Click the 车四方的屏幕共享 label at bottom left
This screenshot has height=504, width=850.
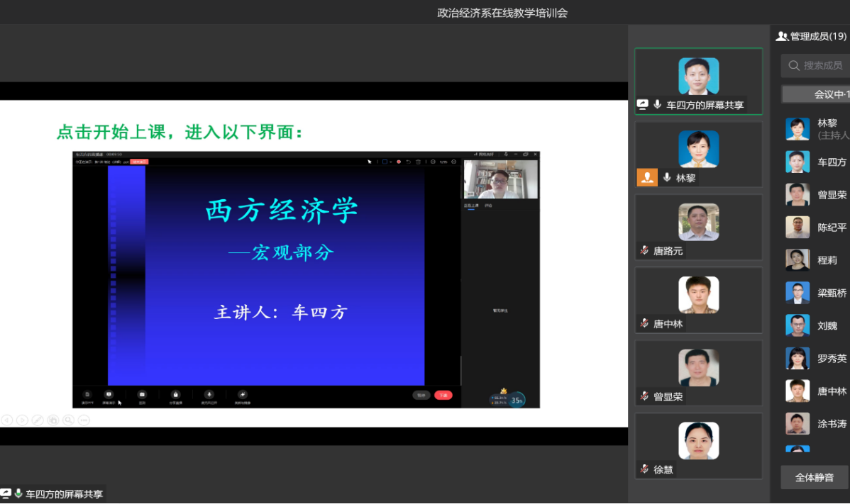[x=64, y=494]
